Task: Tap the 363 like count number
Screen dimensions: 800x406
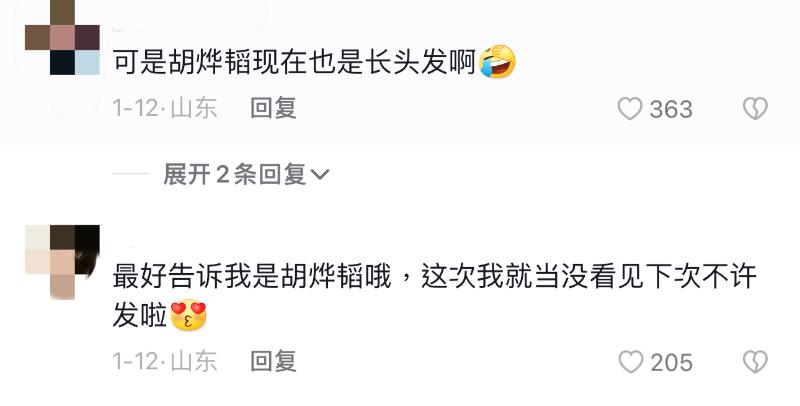Action: [x=671, y=109]
